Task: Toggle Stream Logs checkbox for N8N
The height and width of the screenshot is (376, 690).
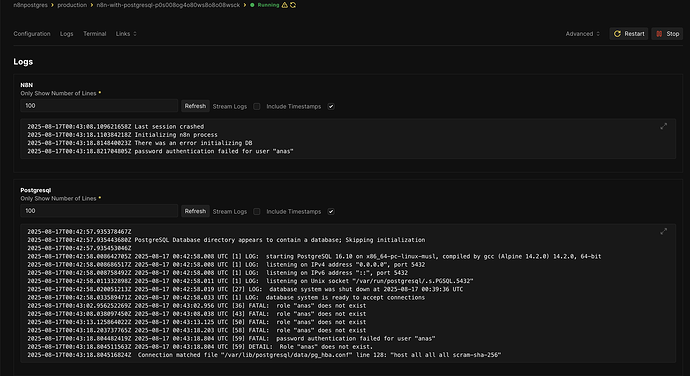Action: 257,107
